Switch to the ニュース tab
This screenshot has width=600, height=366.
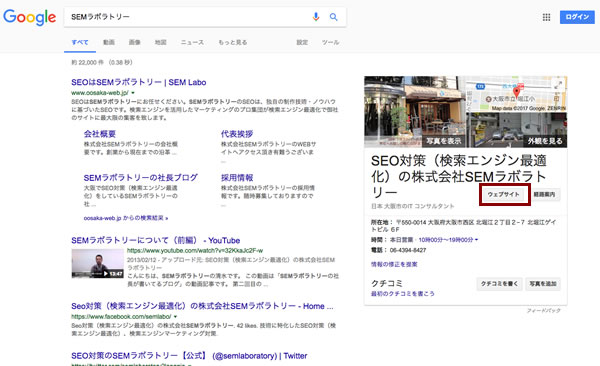pyautogui.click(x=192, y=42)
